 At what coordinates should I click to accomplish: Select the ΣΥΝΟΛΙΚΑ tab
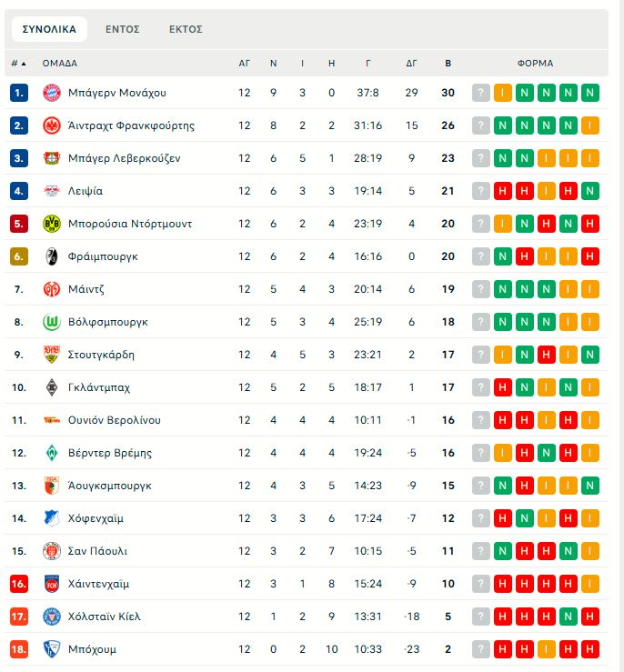pyautogui.click(x=49, y=29)
